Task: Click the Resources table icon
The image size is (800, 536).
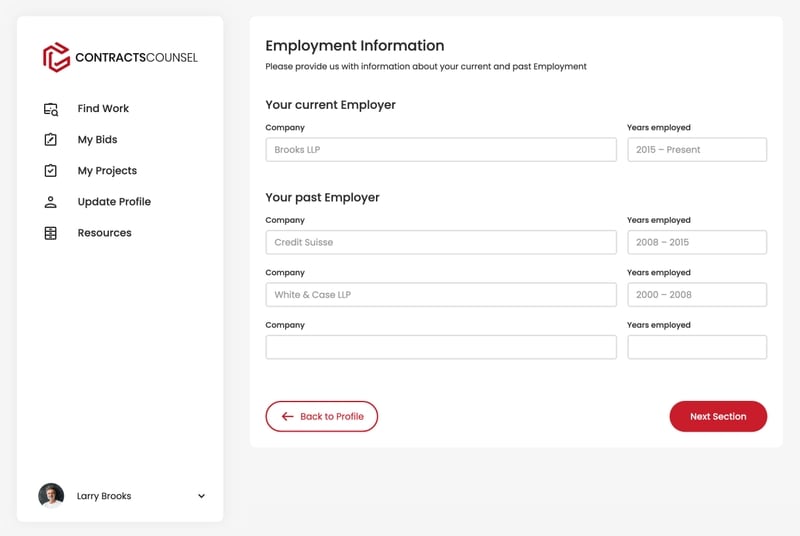Action: [x=51, y=233]
